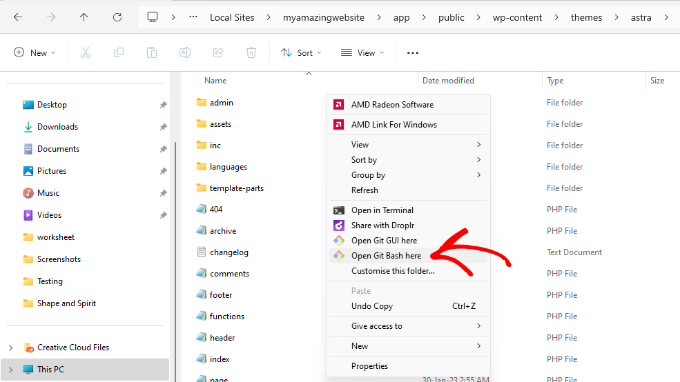The width and height of the screenshot is (680, 382).
Task: Jump to the public folder breadcrumb
Action: [x=451, y=18]
